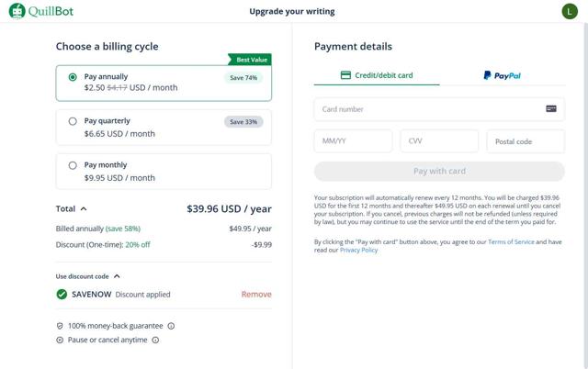Open the Privacy Policy link
The height and width of the screenshot is (369, 588).
click(358, 250)
